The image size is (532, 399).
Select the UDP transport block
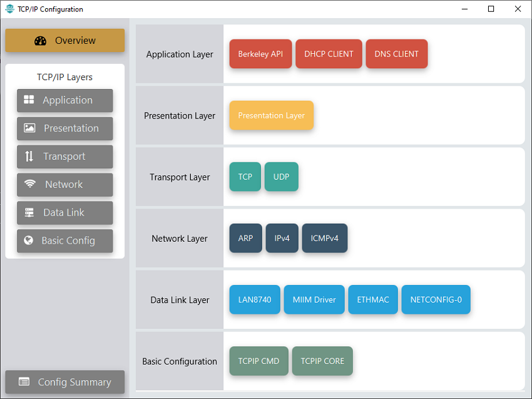click(x=281, y=177)
